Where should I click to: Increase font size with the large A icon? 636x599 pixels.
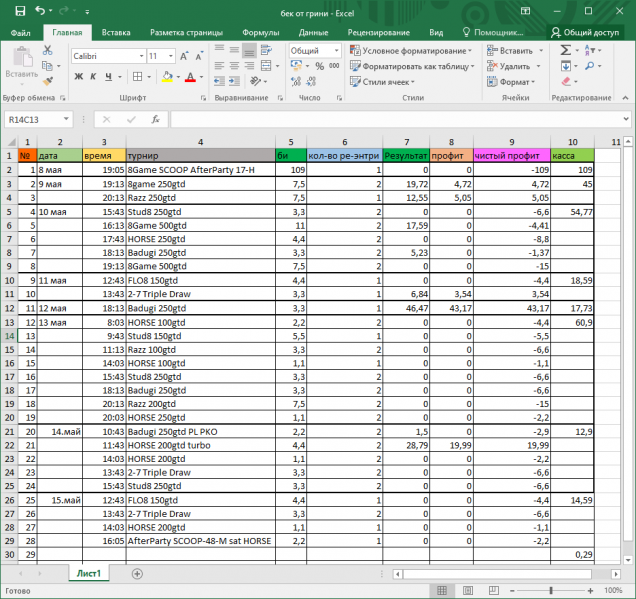tap(184, 56)
